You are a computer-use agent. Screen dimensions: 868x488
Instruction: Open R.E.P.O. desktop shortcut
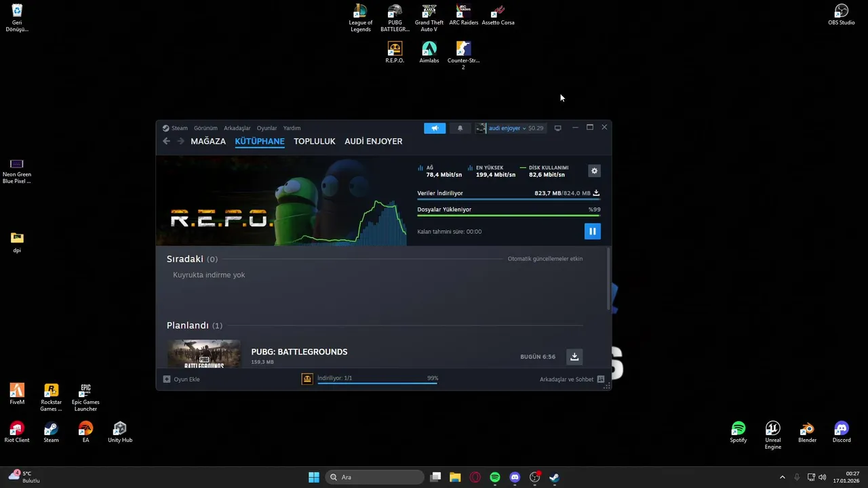[x=395, y=53]
